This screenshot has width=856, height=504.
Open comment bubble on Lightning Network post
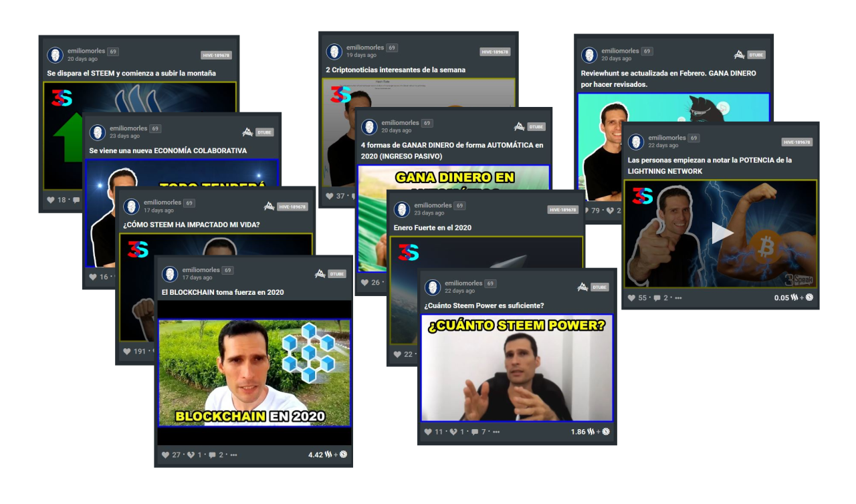click(657, 297)
